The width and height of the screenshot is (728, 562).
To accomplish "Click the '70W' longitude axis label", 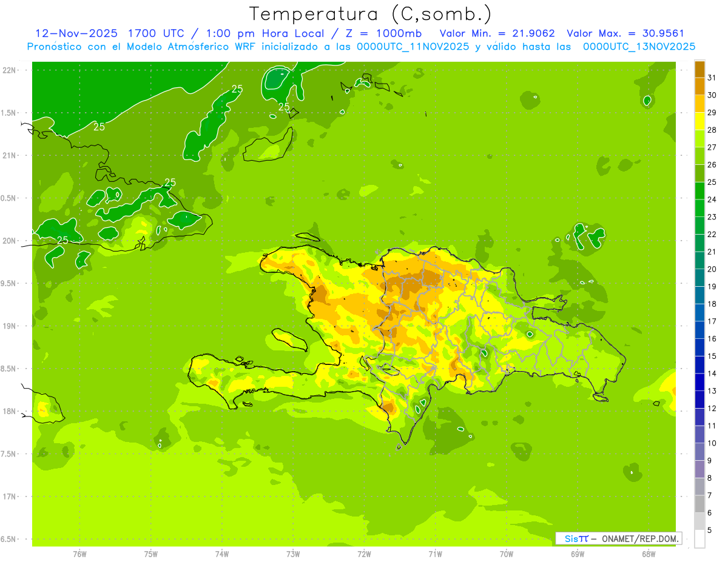I will (507, 554).
